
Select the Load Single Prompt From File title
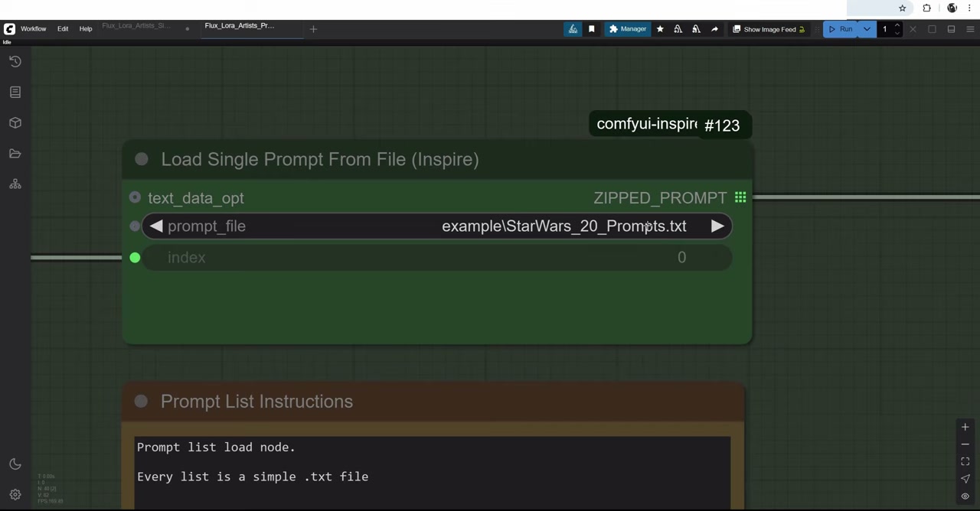tap(320, 159)
